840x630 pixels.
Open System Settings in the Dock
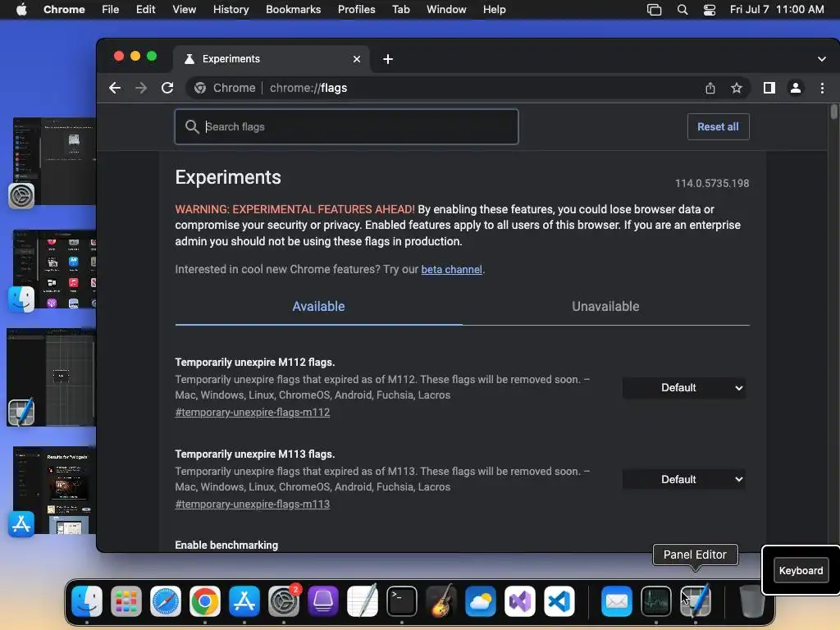(x=283, y=601)
